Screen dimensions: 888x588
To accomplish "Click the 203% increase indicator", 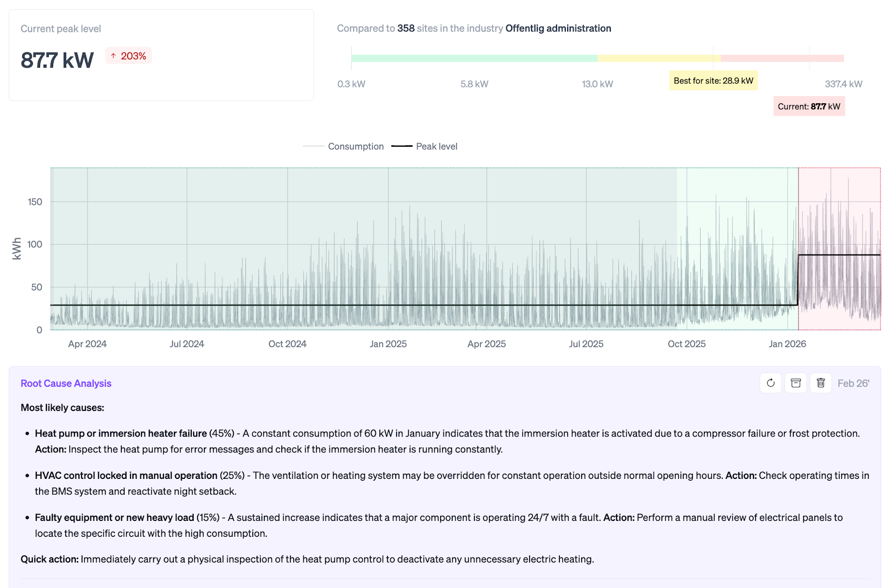I will tap(129, 56).
